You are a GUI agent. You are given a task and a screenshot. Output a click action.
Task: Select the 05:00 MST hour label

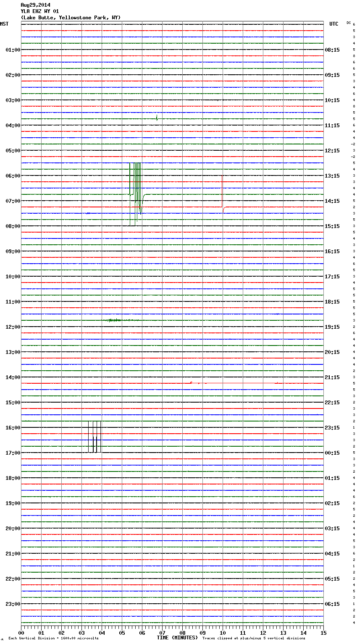[x=13, y=151]
